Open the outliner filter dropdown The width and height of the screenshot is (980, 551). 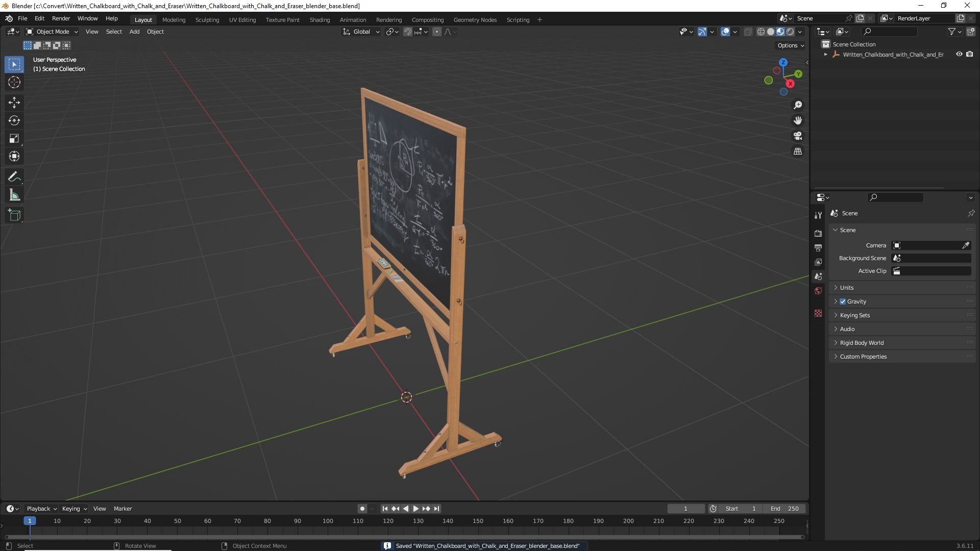954,32
